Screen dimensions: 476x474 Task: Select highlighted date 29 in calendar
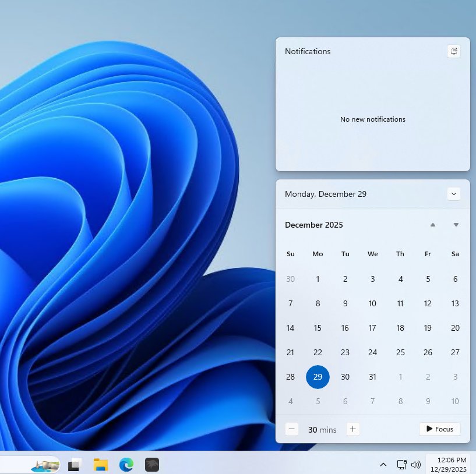coord(318,377)
